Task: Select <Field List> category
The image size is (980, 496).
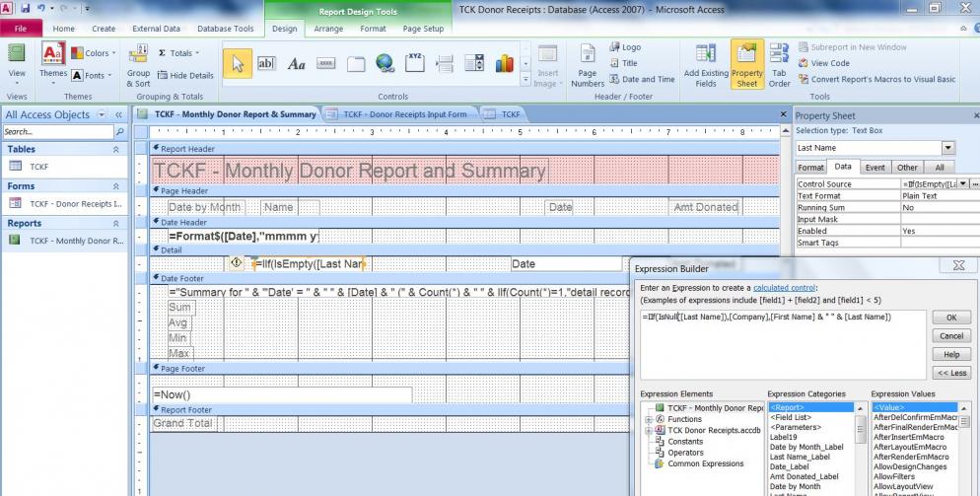Action: [x=791, y=417]
